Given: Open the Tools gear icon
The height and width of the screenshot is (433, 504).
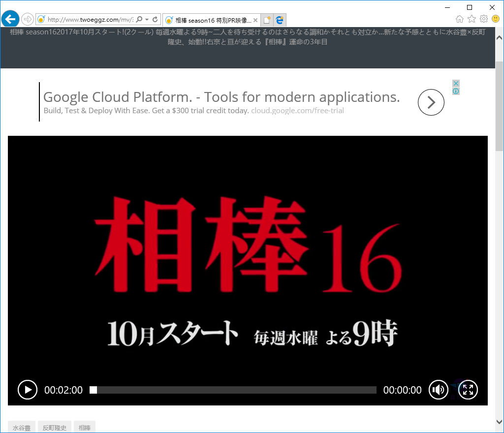Looking at the screenshot, I should click(x=484, y=19).
